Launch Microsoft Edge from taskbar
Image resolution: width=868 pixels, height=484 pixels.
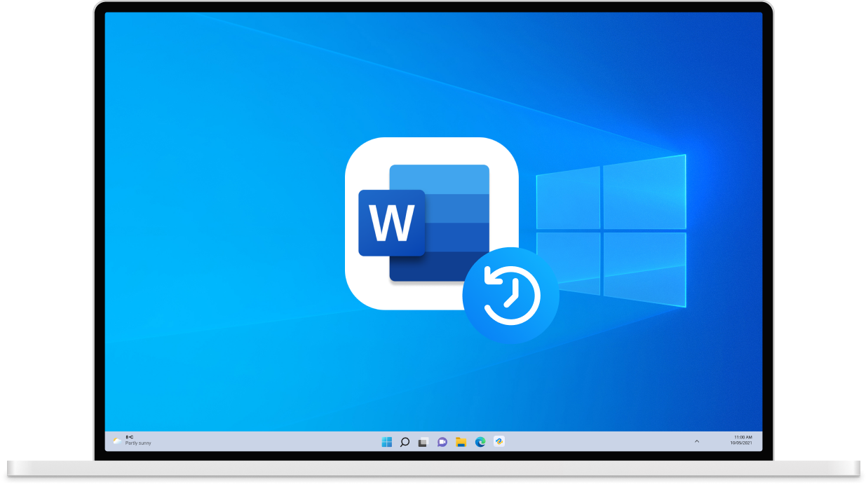coord(480,442)
